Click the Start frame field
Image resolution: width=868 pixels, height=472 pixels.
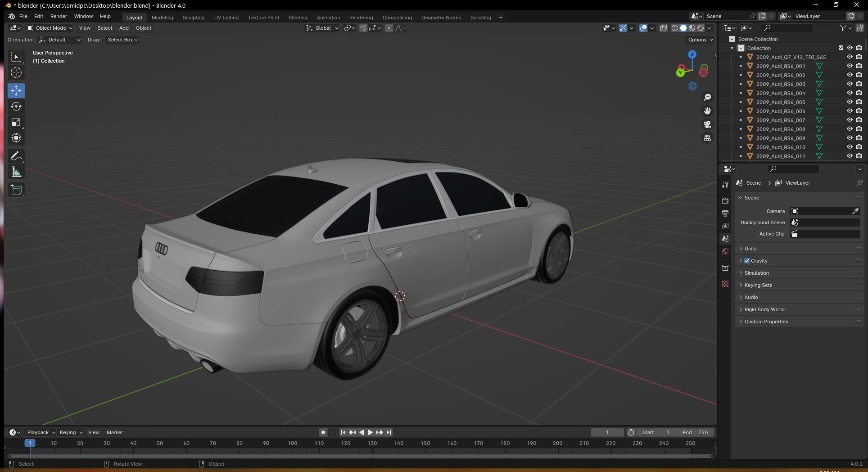point(656,432)
